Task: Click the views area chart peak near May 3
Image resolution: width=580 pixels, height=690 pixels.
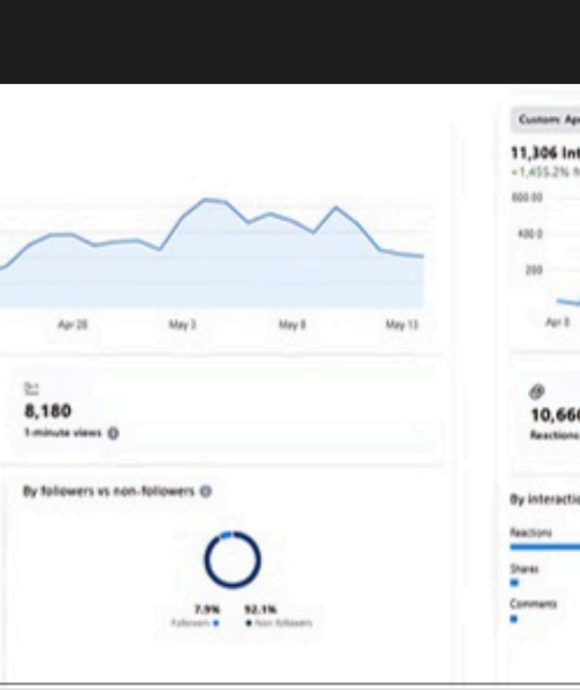Action: [x=206, y=200]
